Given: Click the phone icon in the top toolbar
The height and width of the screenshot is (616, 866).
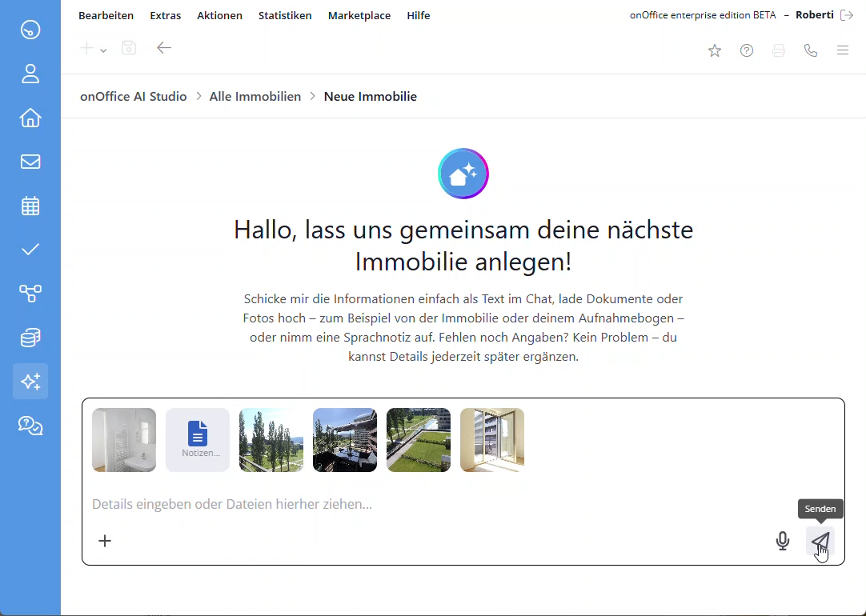Looking at the screenshot, I should tap(811, 50).
